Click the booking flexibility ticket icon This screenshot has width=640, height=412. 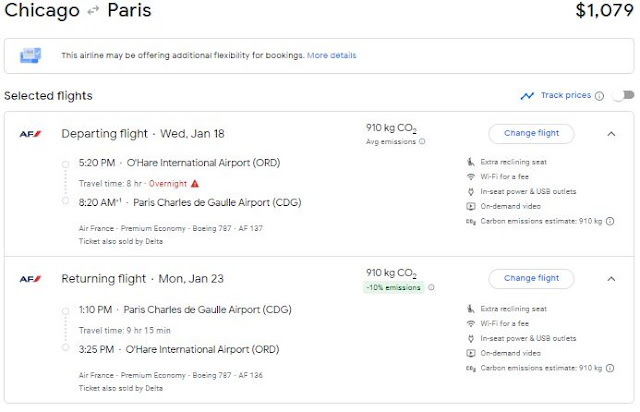pos(30,54)
